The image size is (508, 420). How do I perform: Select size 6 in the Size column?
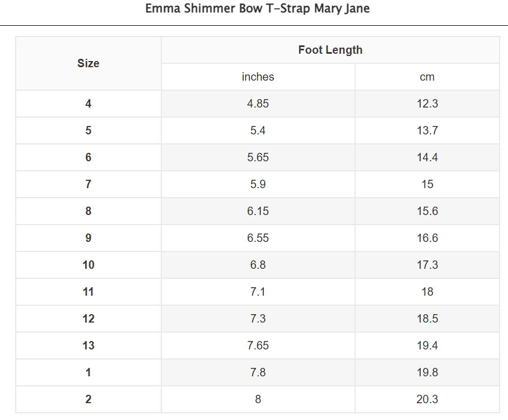[x=88, y=158]
